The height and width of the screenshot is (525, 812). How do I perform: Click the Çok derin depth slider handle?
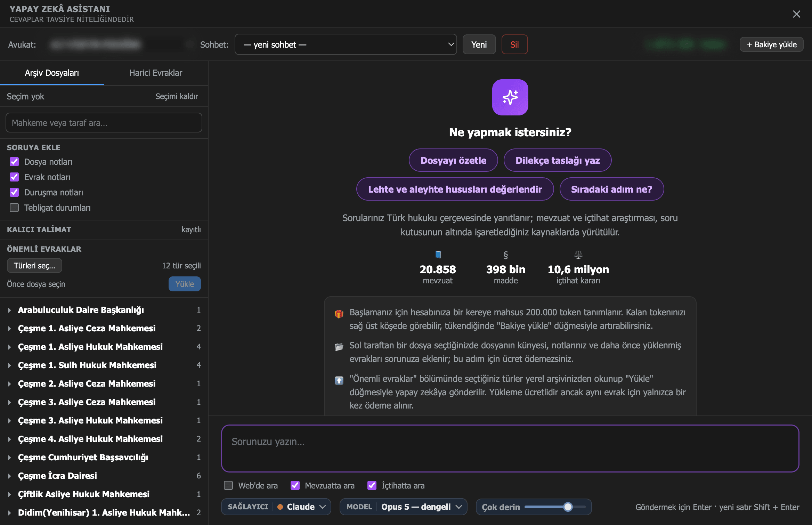click(x=568, y=507)
